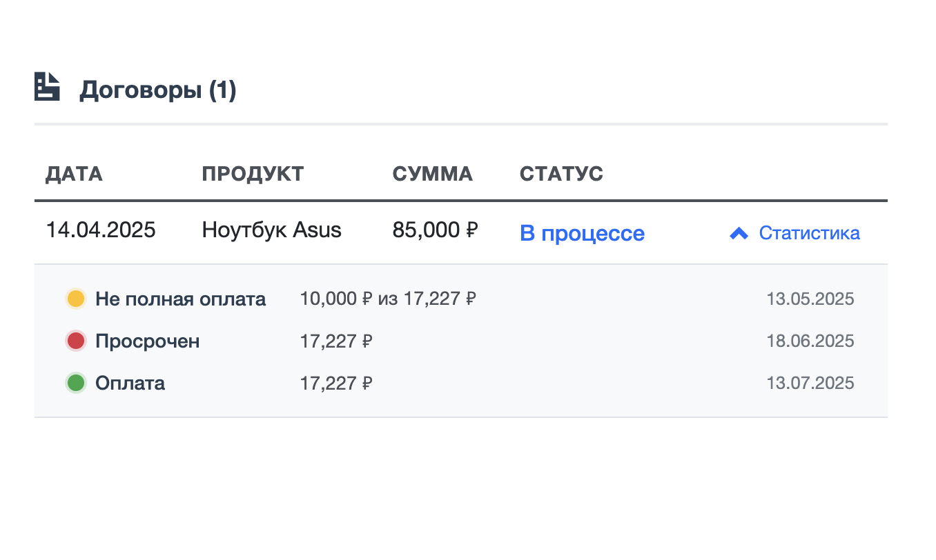Select the СТАТУС column header
The width and height of the screenshot is (936, 560).
[x=561, y=174]
